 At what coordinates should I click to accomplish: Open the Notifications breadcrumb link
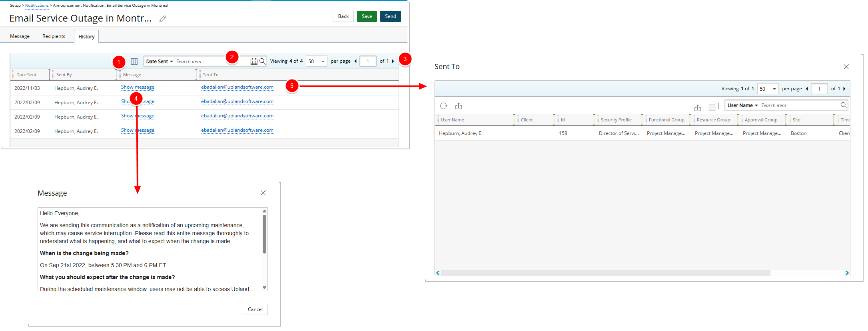point(37,6)
